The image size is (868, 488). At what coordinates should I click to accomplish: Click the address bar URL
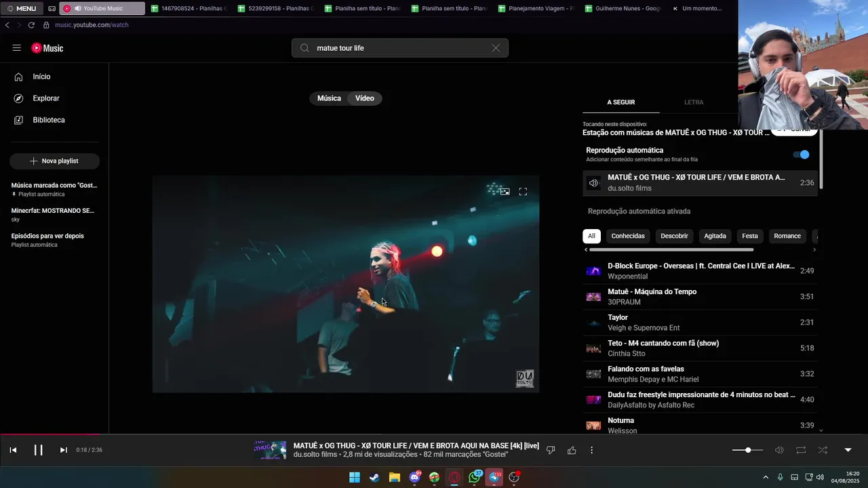click(x=92, y=25)
